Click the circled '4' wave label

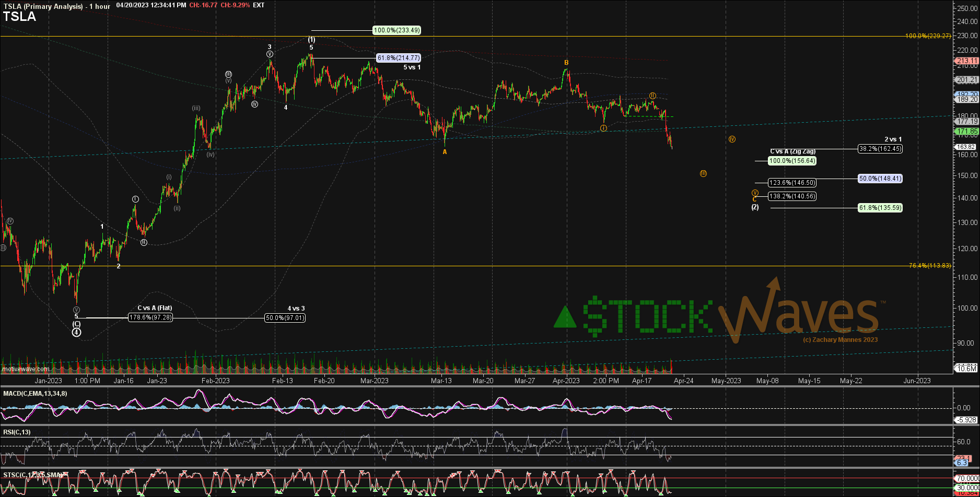(76, 332)
